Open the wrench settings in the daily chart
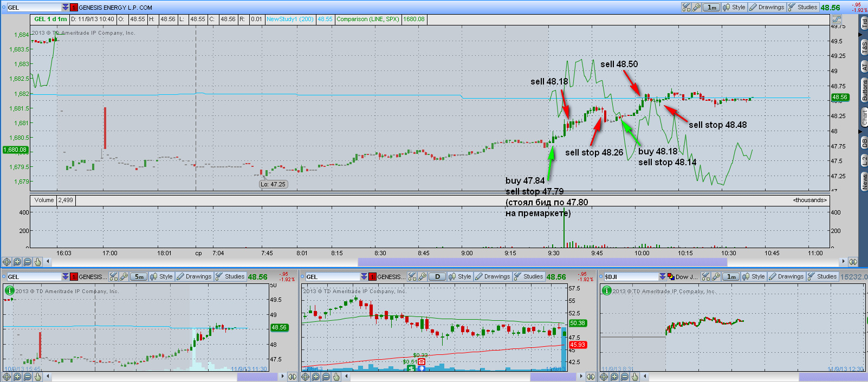Image resolution: width=868 pixels, height=382 pixels. (423, 276)
